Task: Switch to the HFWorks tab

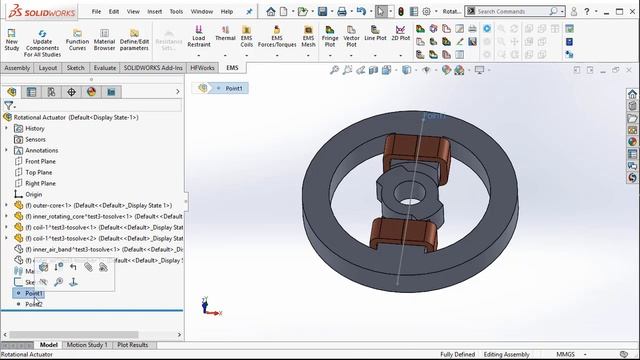Action: 202,68
